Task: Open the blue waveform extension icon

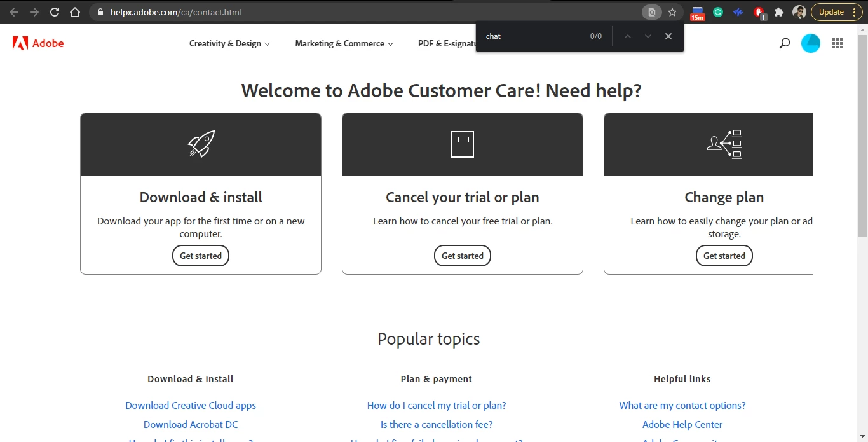Action: pos(738,12)
